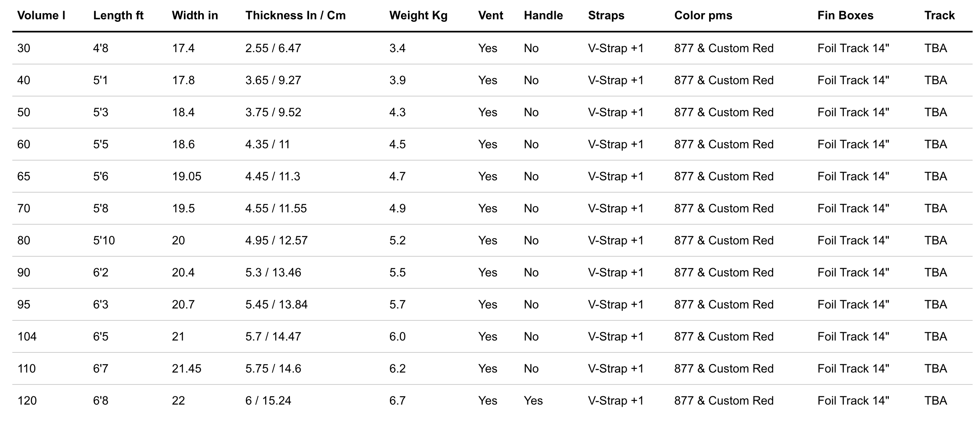Click the 19.05 width cell

(187, 176)
